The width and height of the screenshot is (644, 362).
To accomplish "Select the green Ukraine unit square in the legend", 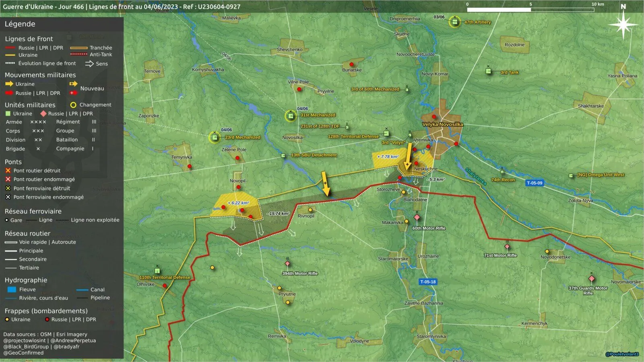I will [x=8, y=113].
